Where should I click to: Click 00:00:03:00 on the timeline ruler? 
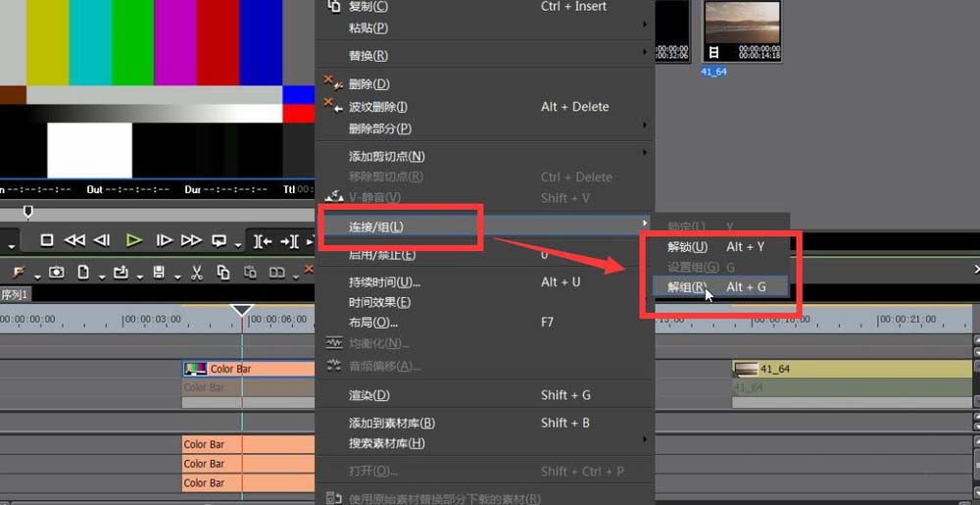click(x=153, y=319)
